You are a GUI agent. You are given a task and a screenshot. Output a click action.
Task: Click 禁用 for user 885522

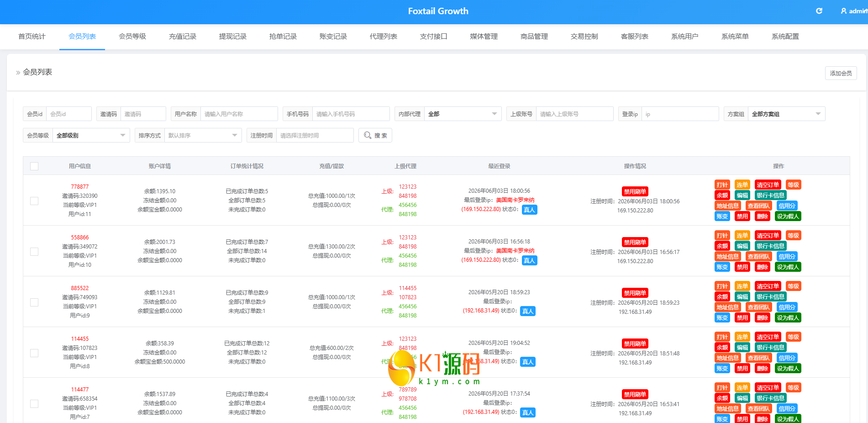[742, 318]
